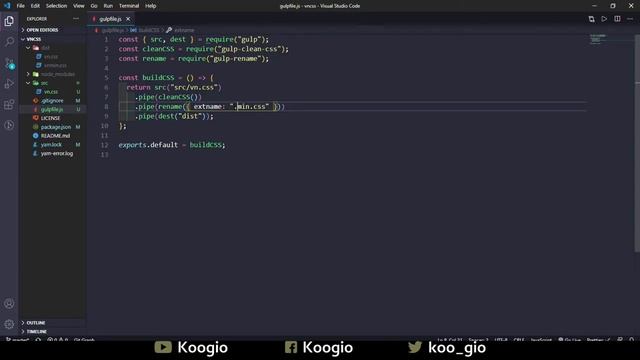Open the first css file in dist folder
The width and height of the screenshot is (640, 360).
point(51,56)
